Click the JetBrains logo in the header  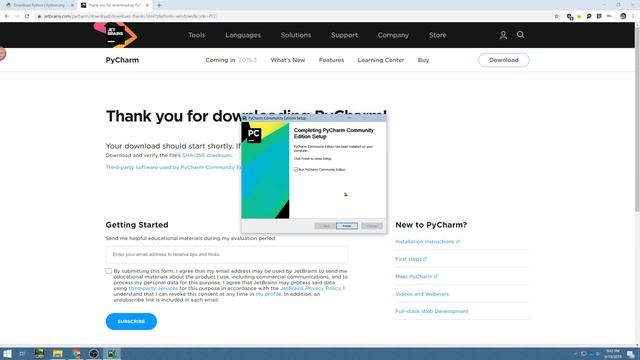click(116, 35)
